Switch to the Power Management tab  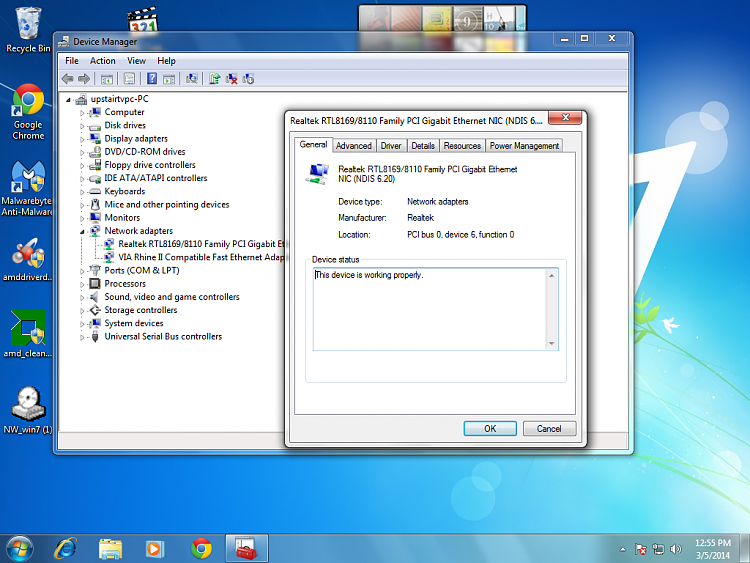pos(524,146)
